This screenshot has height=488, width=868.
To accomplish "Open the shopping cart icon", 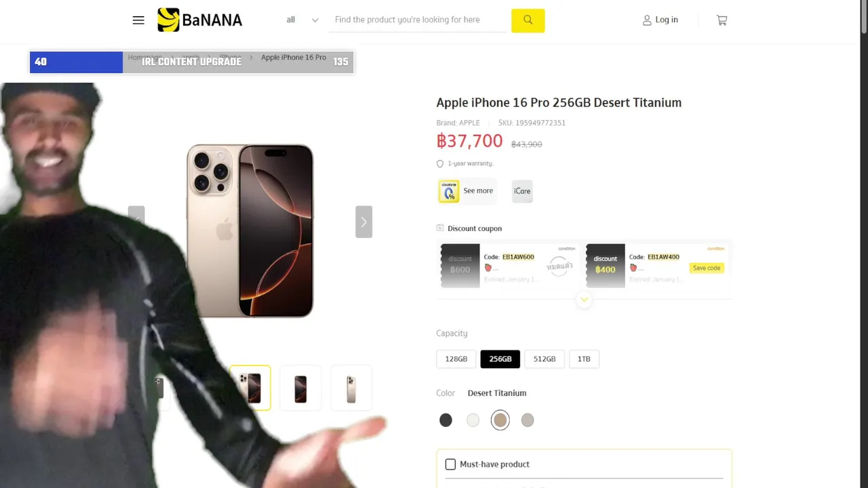I will coord(722,20).
